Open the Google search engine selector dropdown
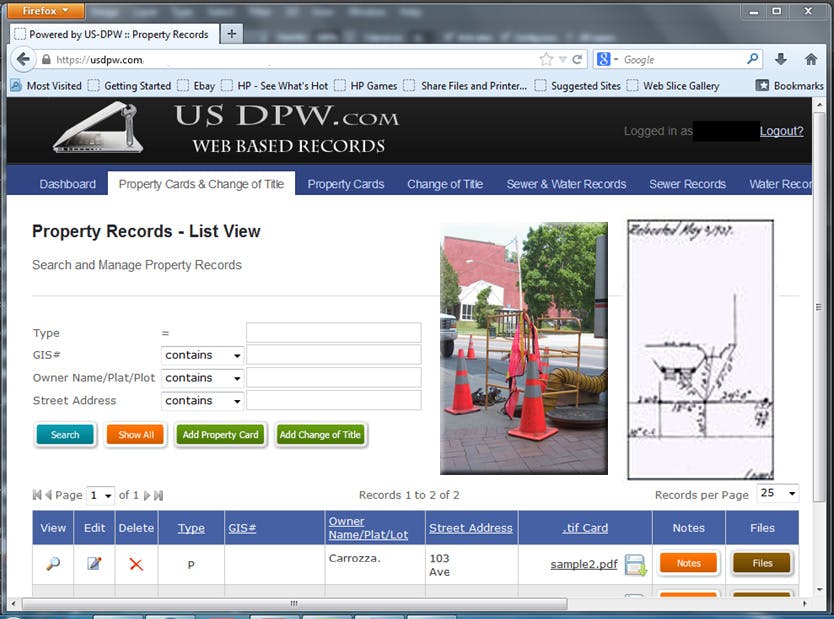Screen dimensions: 834x619 click(x=607, y=59)
